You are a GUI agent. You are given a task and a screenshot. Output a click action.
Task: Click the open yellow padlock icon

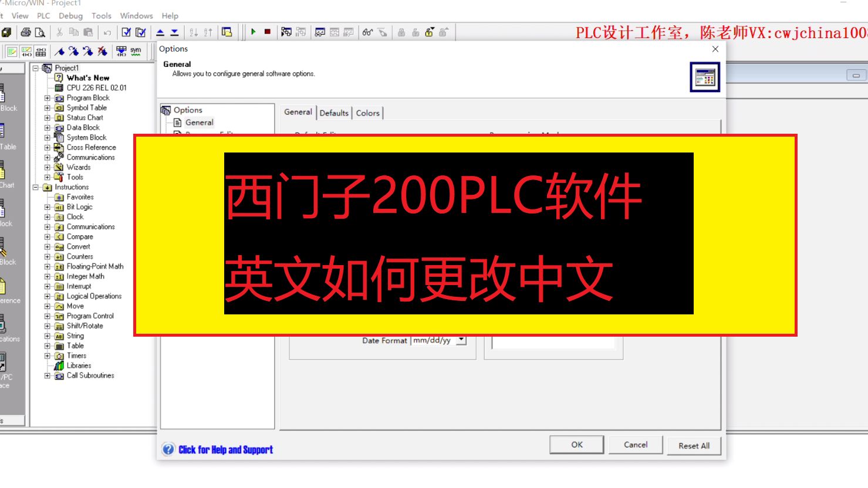pos(430,32)
